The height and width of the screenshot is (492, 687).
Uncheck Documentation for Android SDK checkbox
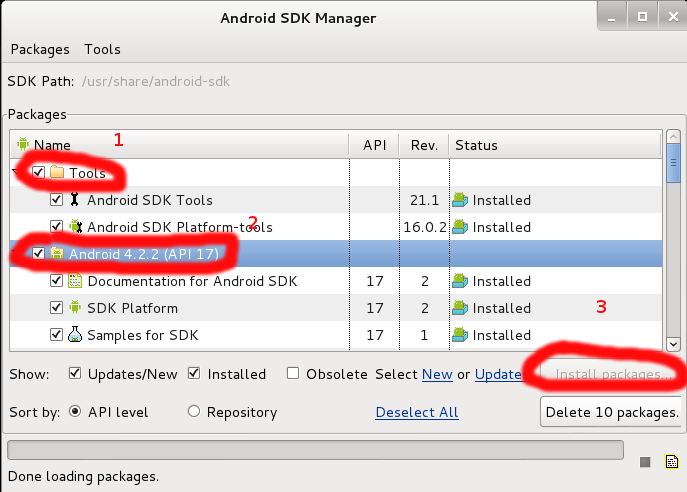tap(56, 280)
